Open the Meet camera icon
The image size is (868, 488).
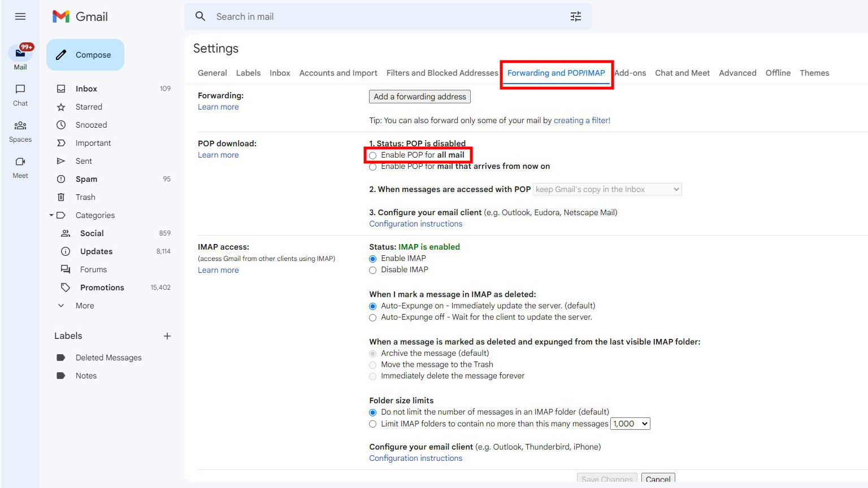[x=20, y=162]
